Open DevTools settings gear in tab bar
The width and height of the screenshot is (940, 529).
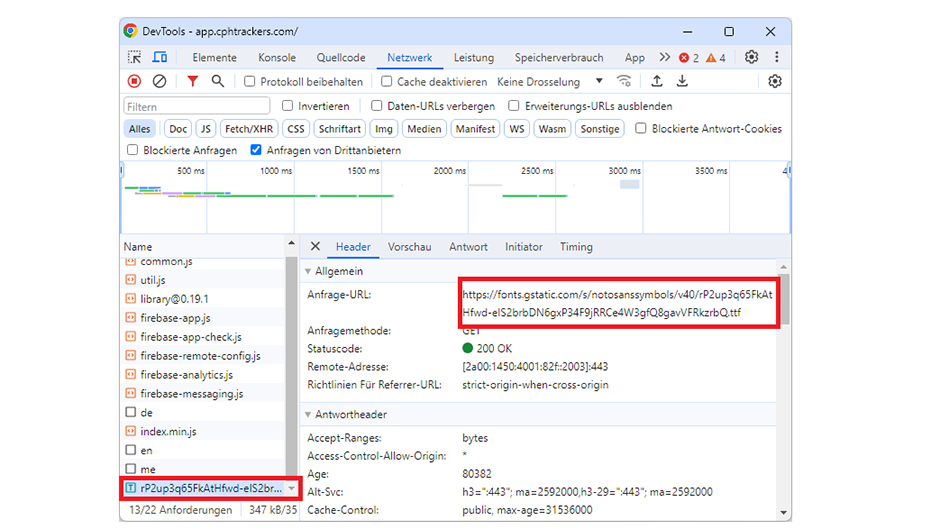coord(751,57)
